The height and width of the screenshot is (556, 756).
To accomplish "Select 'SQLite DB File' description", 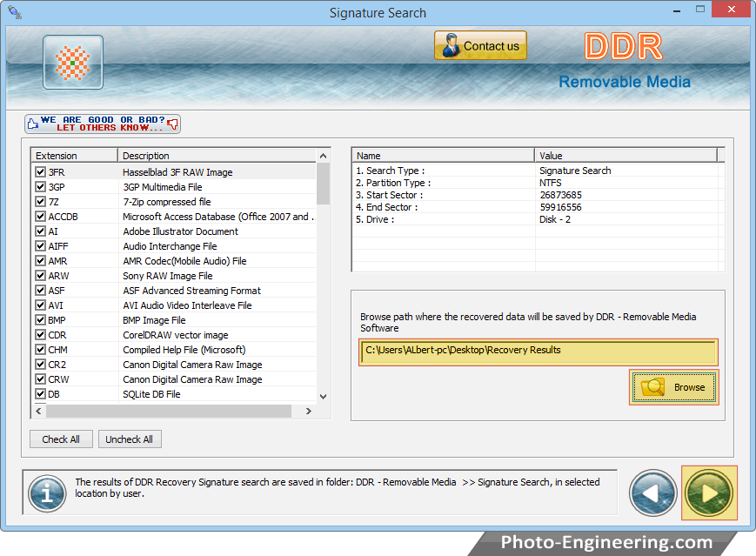I will tap(151, 394).
